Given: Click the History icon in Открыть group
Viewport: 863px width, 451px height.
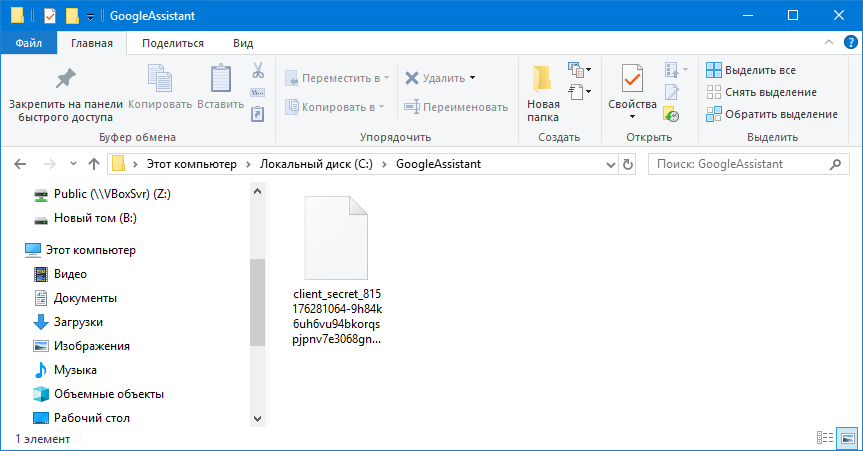Looking at the screenshot, I should [x=671, y=114].
